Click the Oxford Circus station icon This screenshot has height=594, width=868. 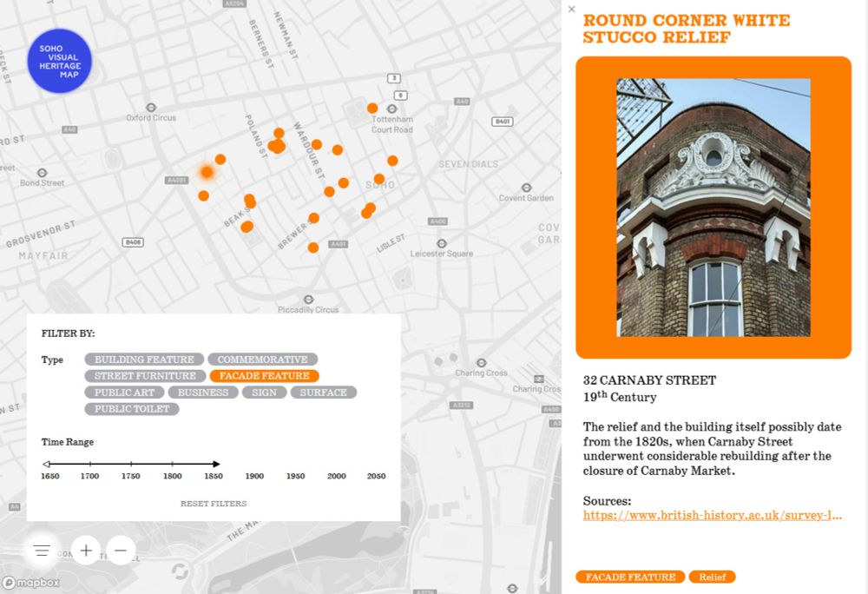150,108
